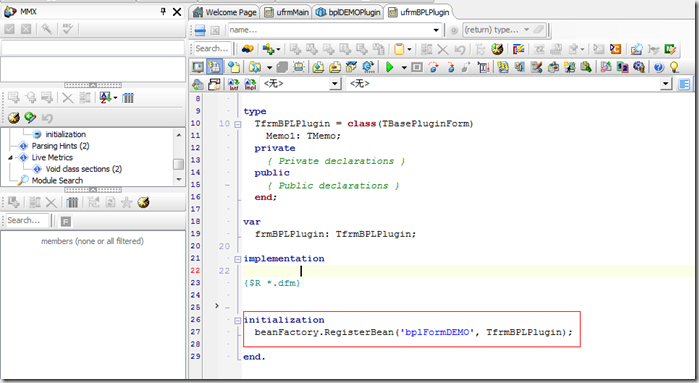Click the sparkle ball icon in members toolbar
This screenshot has width=699, height=383.
144,202
